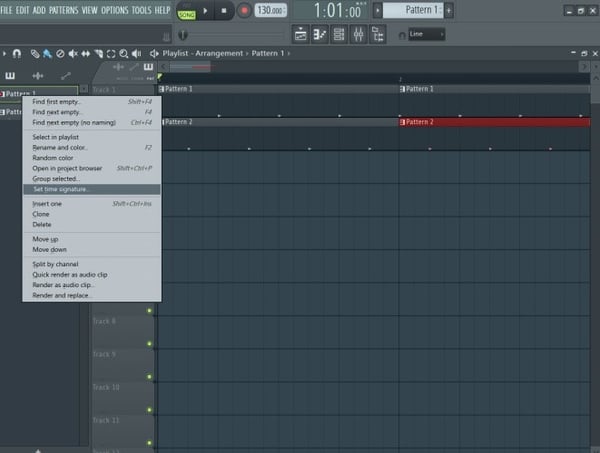This screenshot has width=600, height=453.
Task: Toggle SONG/pattern mode switch
Action: [186, 15]
